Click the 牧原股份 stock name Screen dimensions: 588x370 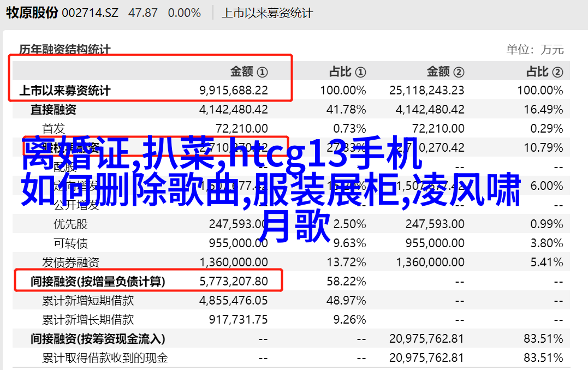point(32,13)
